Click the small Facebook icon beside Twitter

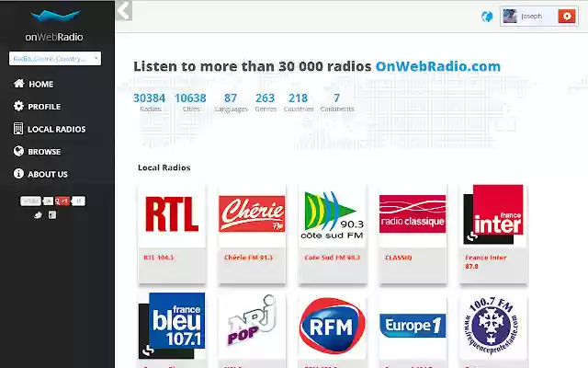point(52,215)
